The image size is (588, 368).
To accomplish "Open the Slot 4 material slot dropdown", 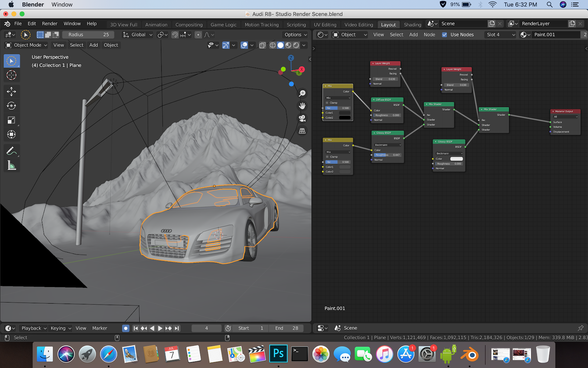I will (x=500, y=34).
